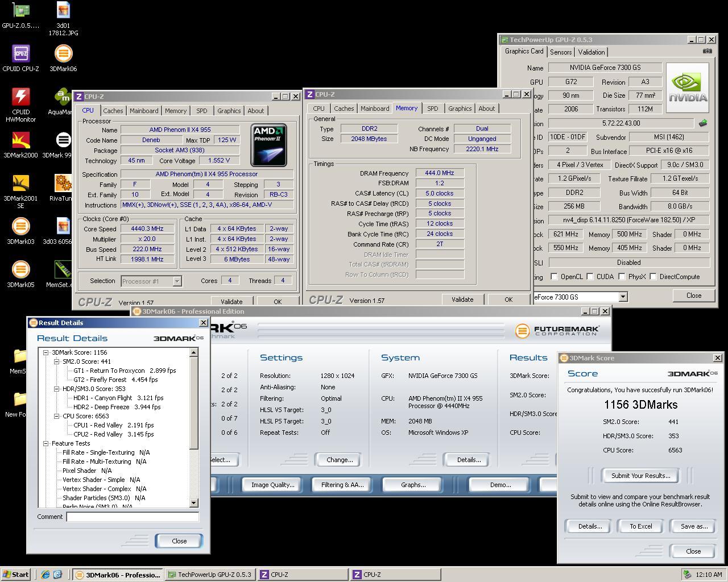The image size is (728, 582).
Task: Click the To Excel button
Action: [640, 526]
